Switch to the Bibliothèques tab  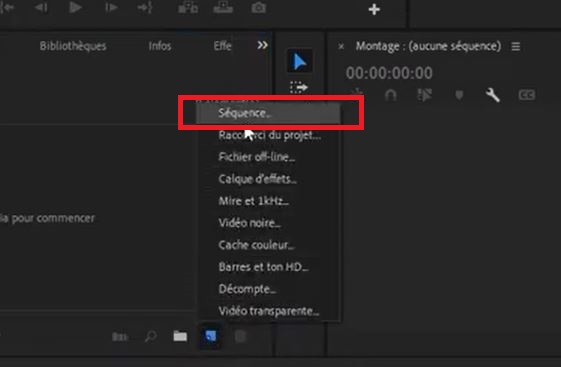coord(73,46)
